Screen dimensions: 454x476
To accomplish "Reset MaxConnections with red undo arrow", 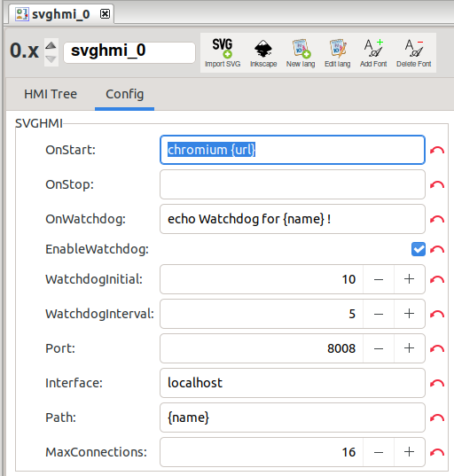I will pos(437,452).
